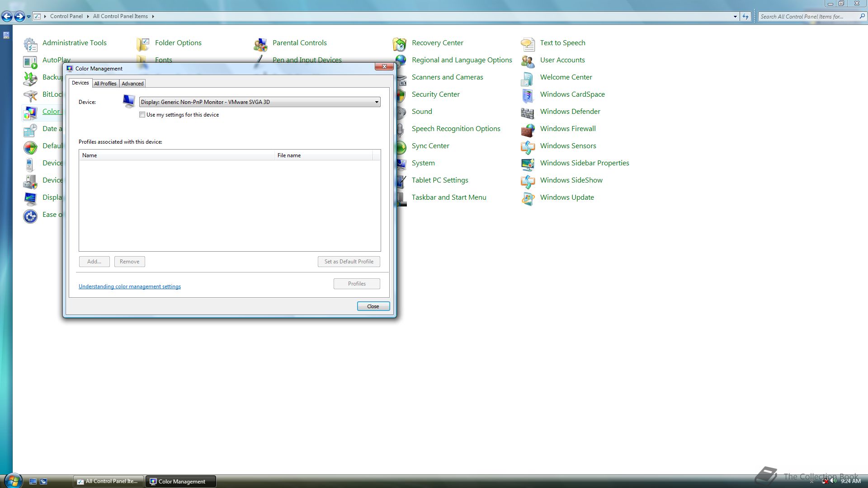This screenshot has height=488, width=868.
Task: Open Understanding color management settings link
Action: point(130,286)
